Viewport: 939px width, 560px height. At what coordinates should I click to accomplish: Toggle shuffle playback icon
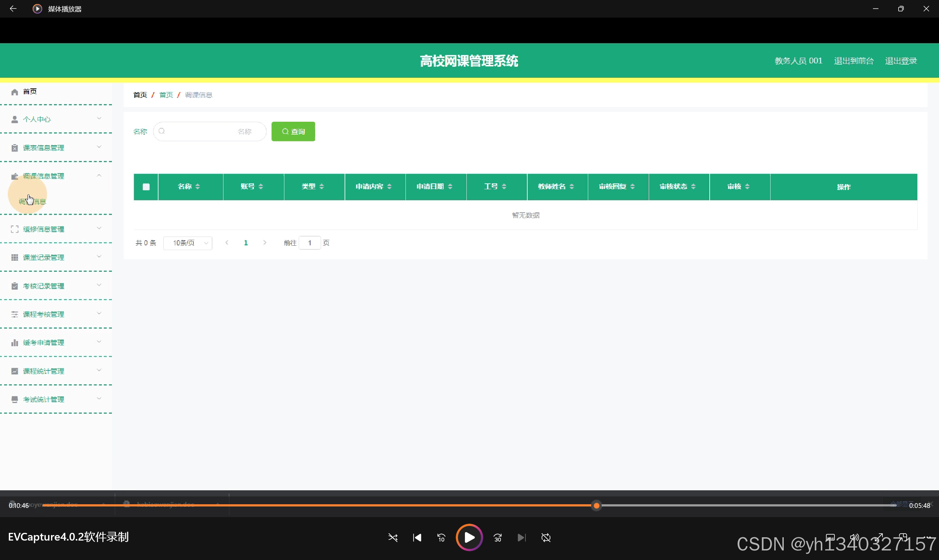coord(393,537)
